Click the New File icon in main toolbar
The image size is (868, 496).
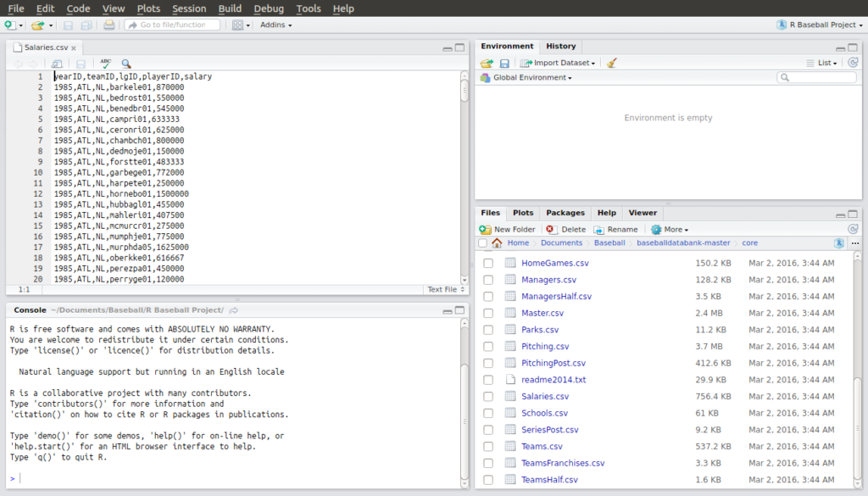coord(9,25)
